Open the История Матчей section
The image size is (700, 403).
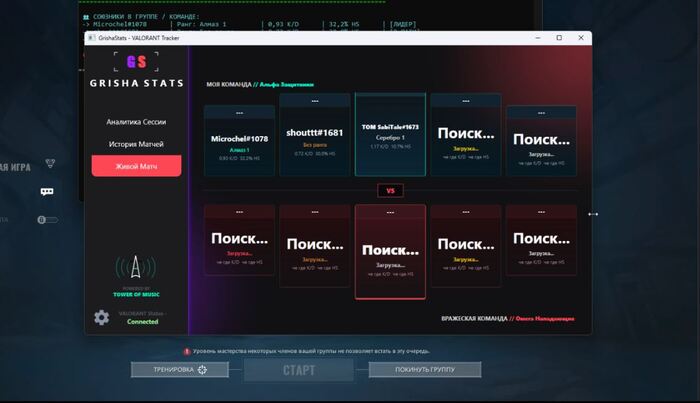136,144
